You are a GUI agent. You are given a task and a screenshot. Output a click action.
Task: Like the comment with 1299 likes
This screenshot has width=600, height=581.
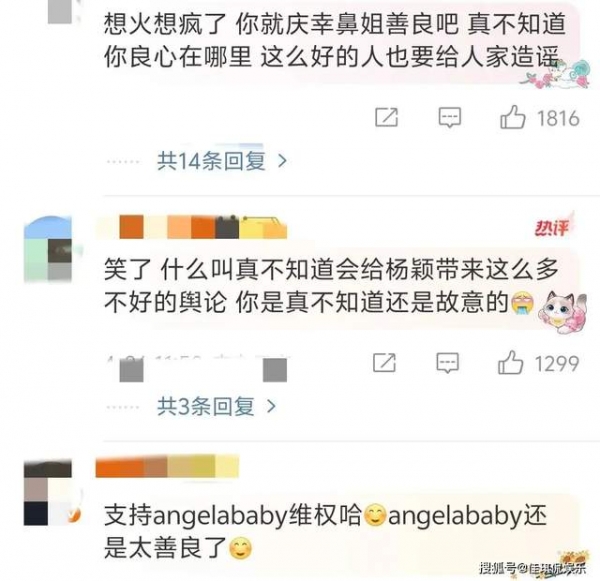click(510, 362)
